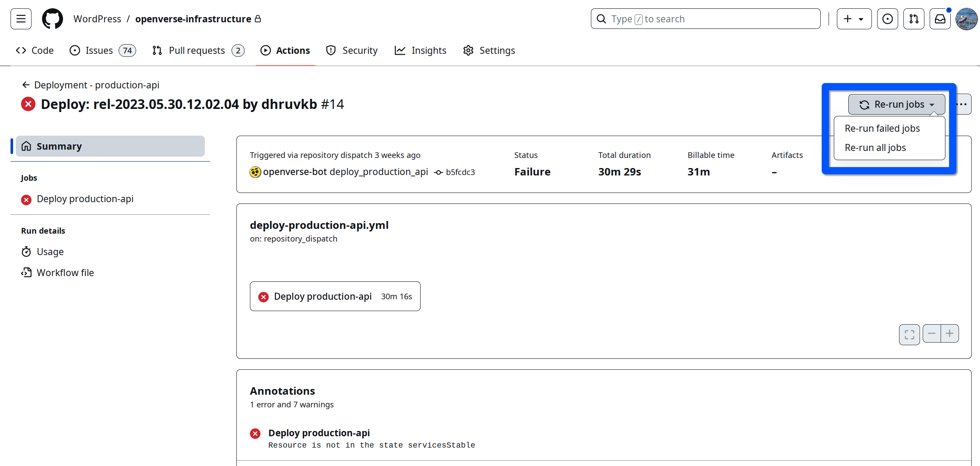Open Deploy production-api job node in graph
This screenshot has width=980, height=466.
335,296
